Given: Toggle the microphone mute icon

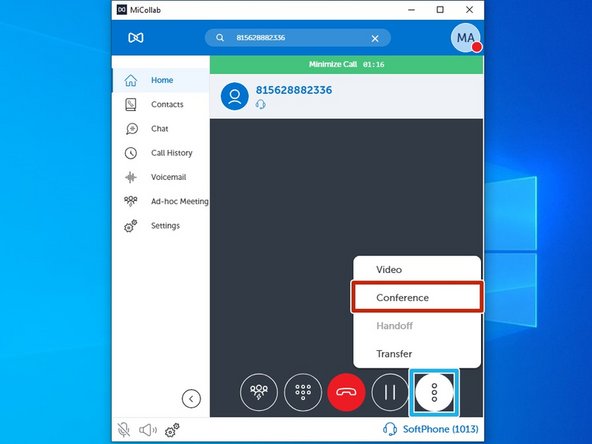Looking at the screenshot, I should (123, 430).
